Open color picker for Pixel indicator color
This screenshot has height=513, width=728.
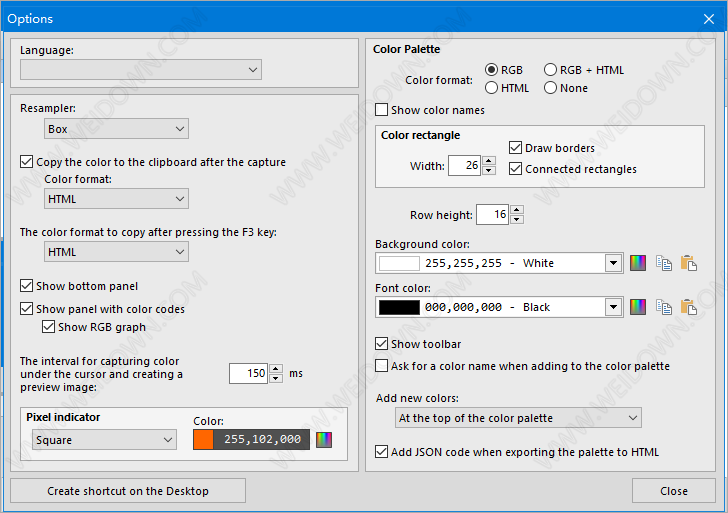tap(324, 440)
